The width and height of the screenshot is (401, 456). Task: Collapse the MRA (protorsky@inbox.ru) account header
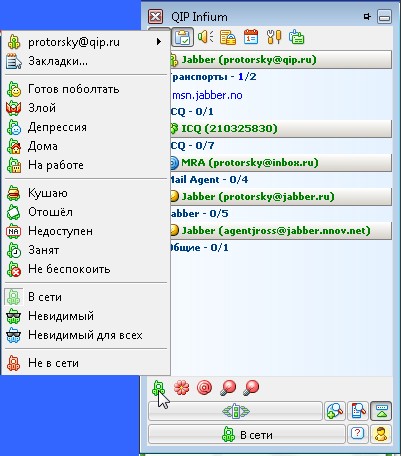tap(281, 163)
